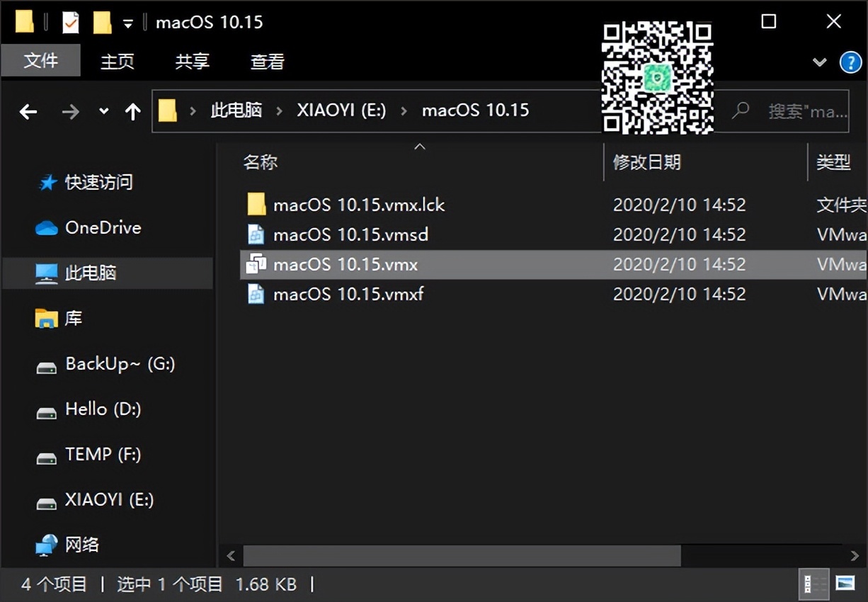The height and width of the screenshot is (602, 868).
Task: Sort by 修改日期 column header
Action: click(646, 162)
